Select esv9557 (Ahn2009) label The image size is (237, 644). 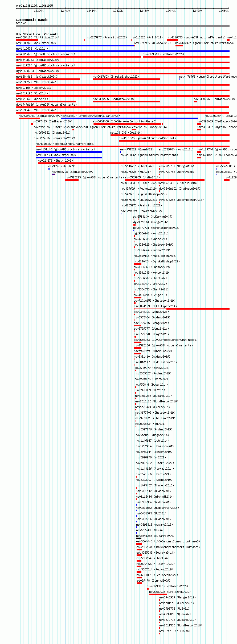(62, 166)
